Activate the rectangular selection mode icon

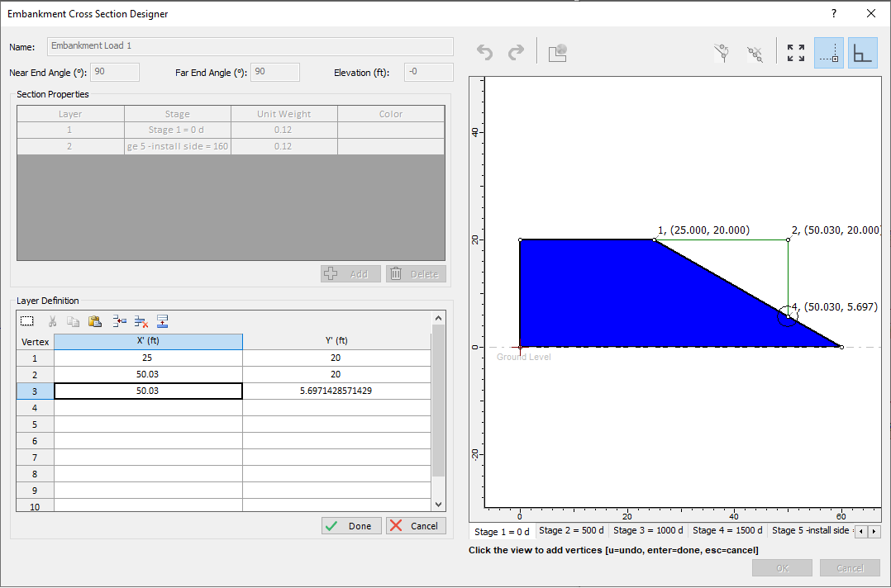(26, 320)
